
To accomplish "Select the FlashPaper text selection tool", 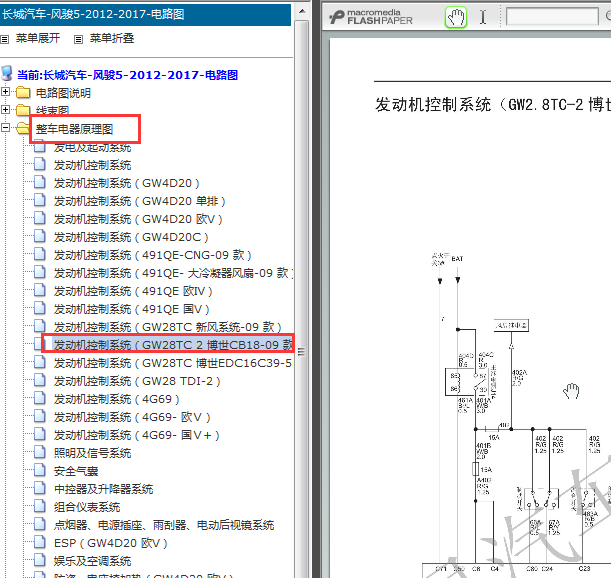I will pos(483,18).
